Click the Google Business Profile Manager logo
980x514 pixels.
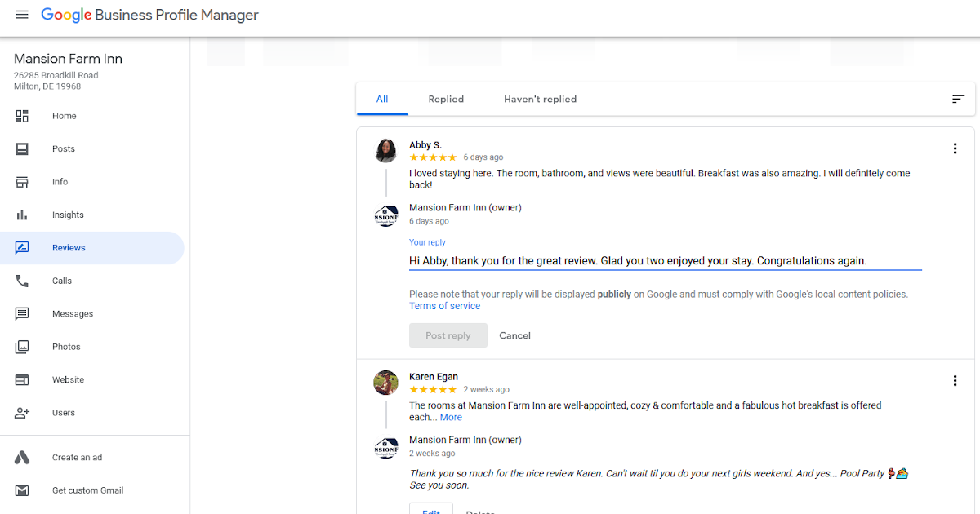click(x=149, y=15)
